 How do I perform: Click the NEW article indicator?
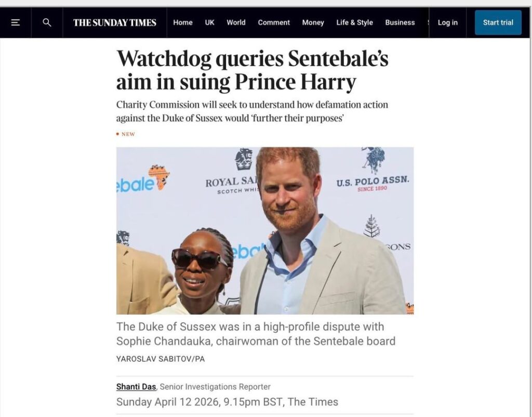pyautogui.click(x=125, y=134)
